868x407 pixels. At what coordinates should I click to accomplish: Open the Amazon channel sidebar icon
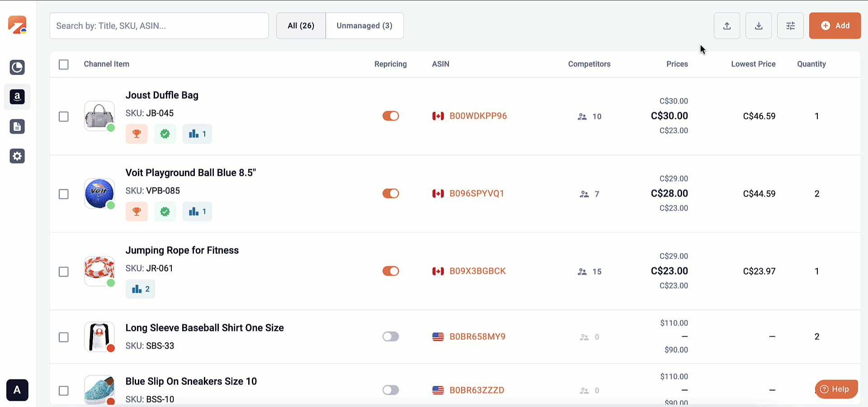(x=17, y=97)
